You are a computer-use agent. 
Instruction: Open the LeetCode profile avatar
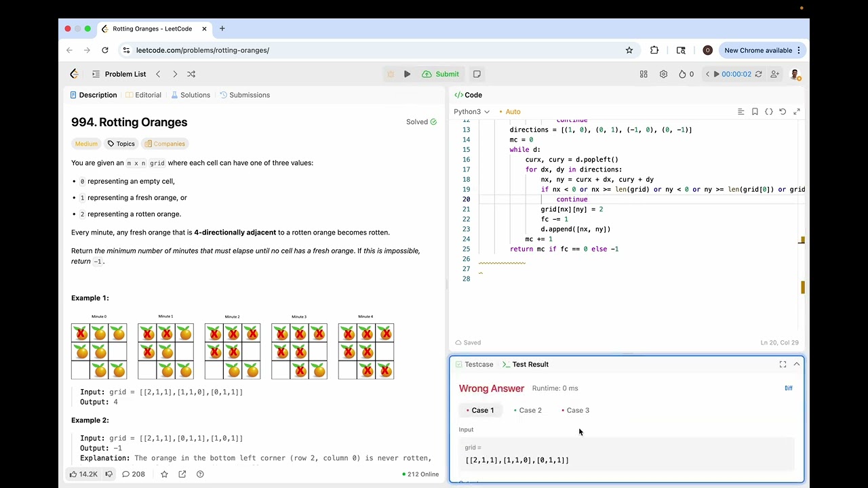coord(795,74)
